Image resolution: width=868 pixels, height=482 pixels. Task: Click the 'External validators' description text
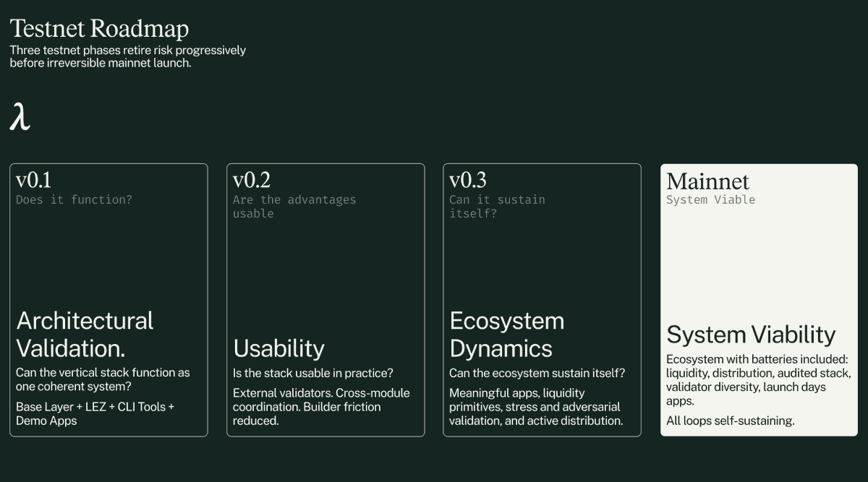pos(321,407)
